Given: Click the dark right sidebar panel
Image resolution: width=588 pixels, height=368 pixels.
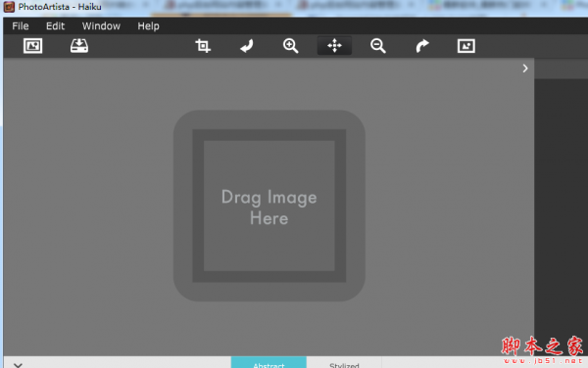Looking at the screenshot, I should pyautogui.click(x=561, y=209).
